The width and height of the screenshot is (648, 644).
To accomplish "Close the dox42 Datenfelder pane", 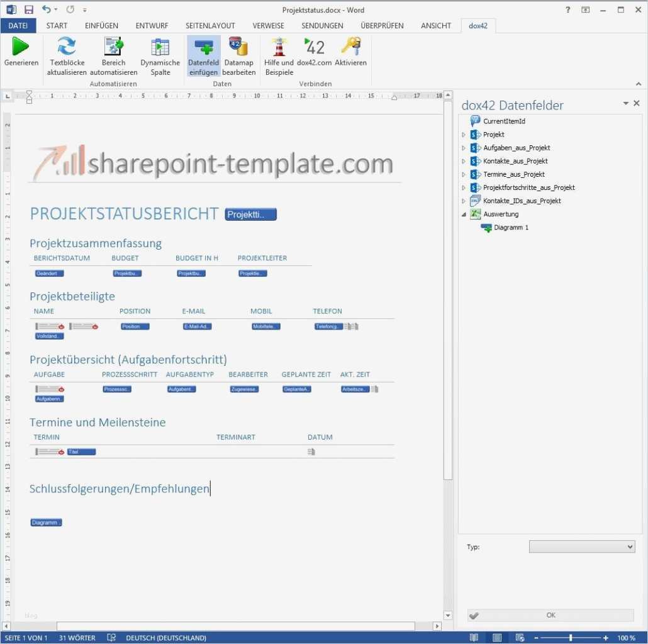I will tap(637, 103).
